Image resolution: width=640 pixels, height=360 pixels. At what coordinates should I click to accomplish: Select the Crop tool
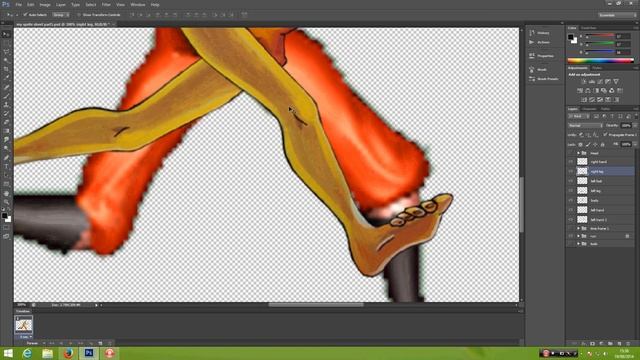(6, 69)
